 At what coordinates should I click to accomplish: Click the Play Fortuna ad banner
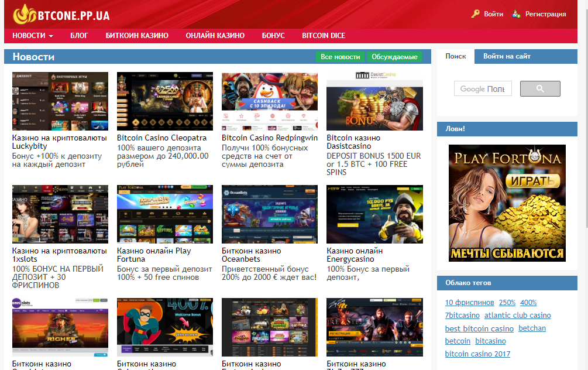point(507,203)
